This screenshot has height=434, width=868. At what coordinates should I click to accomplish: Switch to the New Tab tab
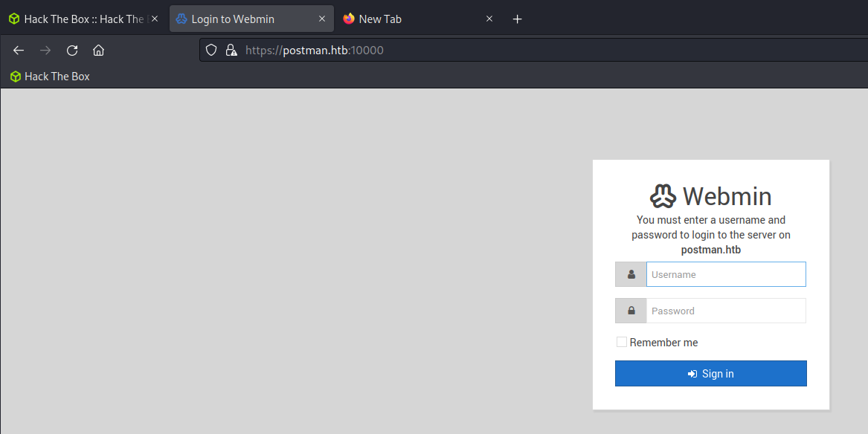coord(418,19)
